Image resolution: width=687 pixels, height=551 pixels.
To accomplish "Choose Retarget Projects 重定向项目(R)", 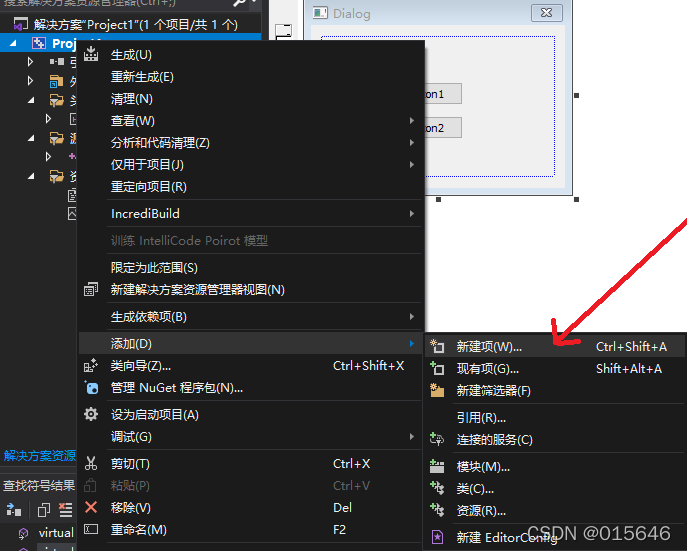I will tap(252, 187).
